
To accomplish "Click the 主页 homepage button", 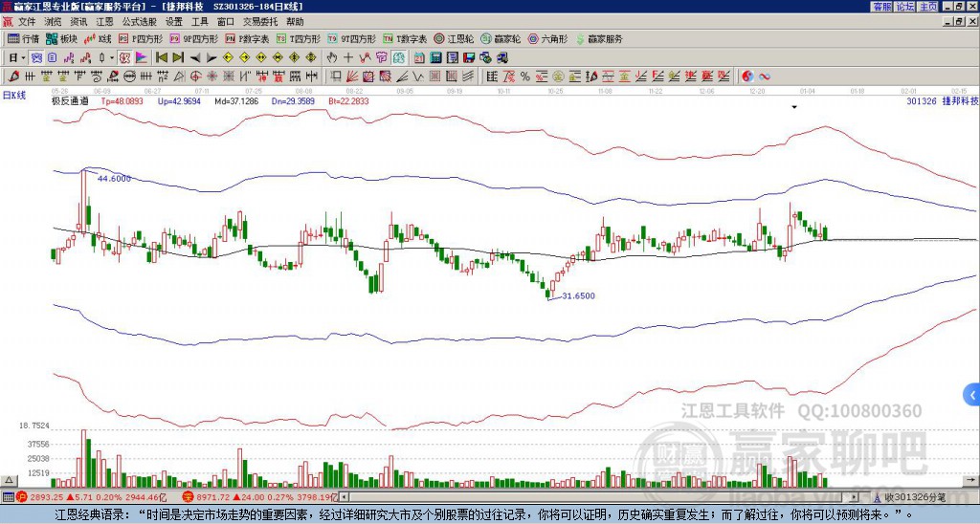I will point(928,7).
